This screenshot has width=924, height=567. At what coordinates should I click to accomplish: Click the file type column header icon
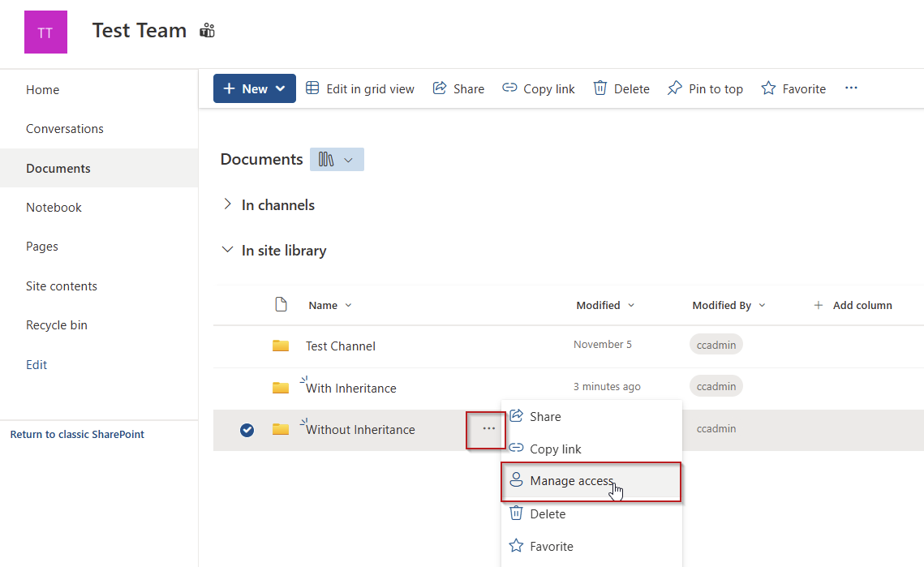coord(281,305)
